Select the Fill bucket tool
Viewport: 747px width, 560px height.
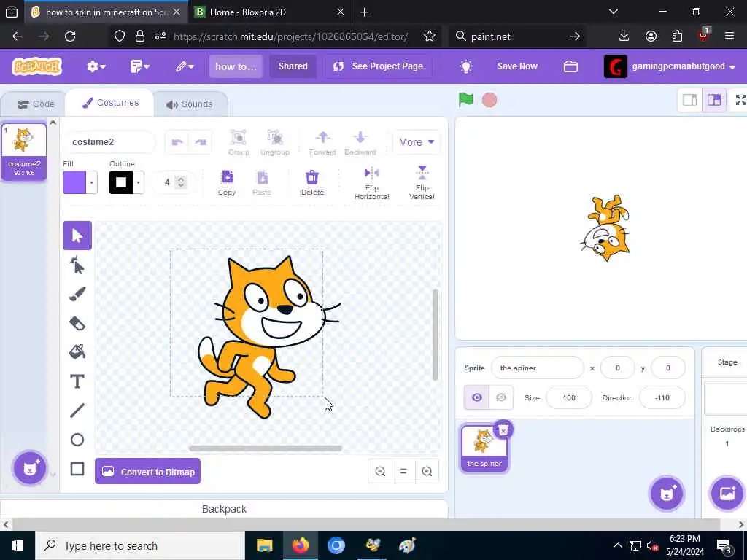coord(77,352)
